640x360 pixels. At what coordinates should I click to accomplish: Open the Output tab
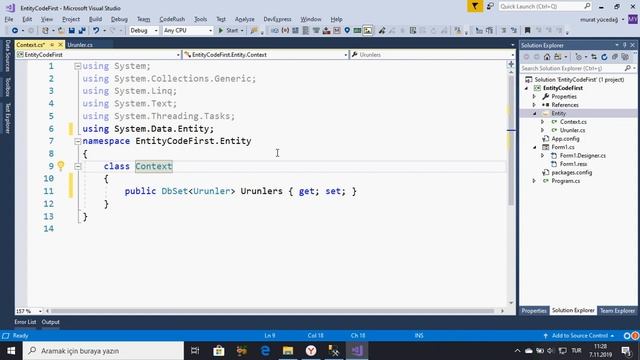tap(51, 322)
